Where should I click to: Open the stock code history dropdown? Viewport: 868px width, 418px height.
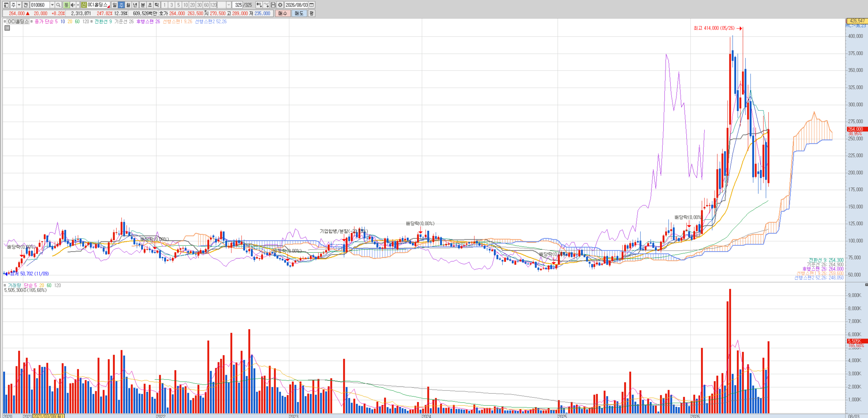[52, 5]
